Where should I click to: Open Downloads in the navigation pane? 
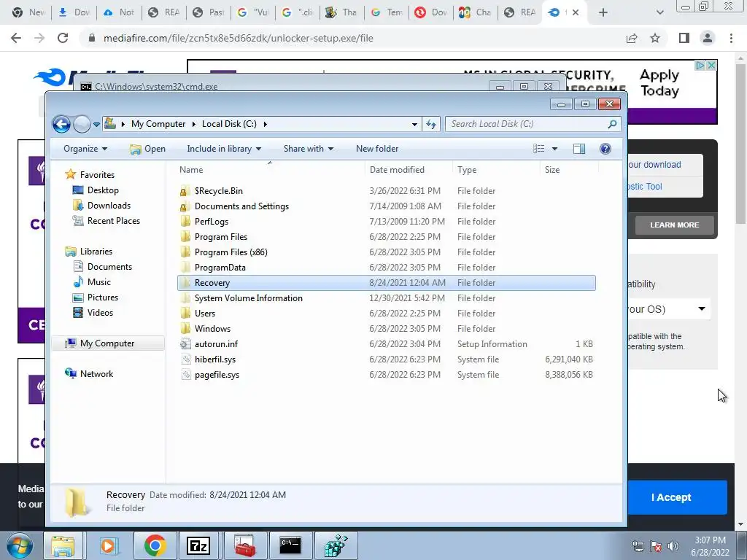(x=101, y=205)
